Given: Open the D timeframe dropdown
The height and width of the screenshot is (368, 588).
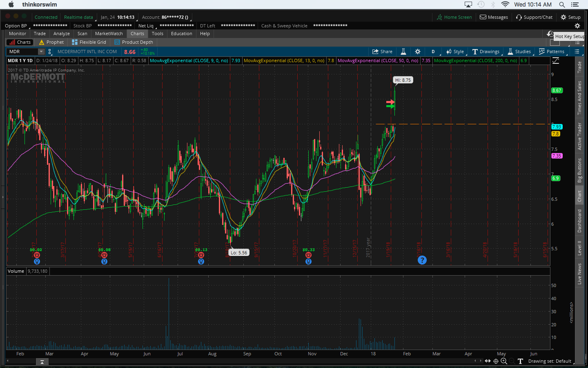Looking at the screenshot, I should coord(433,52).
